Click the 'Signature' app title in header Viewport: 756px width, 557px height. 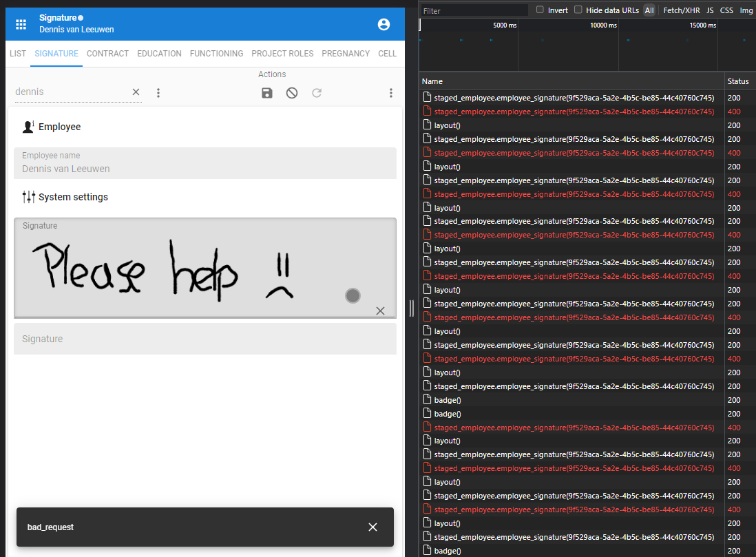coord(58,18)
